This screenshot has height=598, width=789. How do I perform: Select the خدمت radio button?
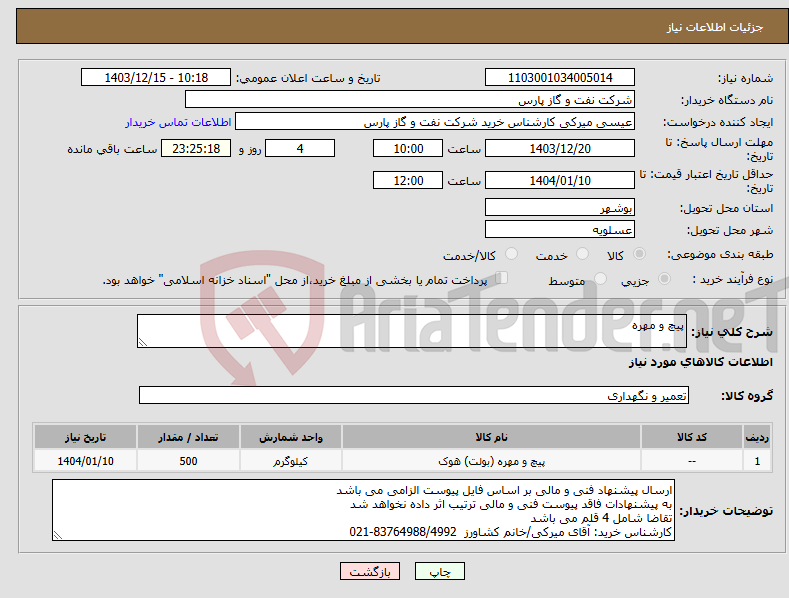pos(582,254)
